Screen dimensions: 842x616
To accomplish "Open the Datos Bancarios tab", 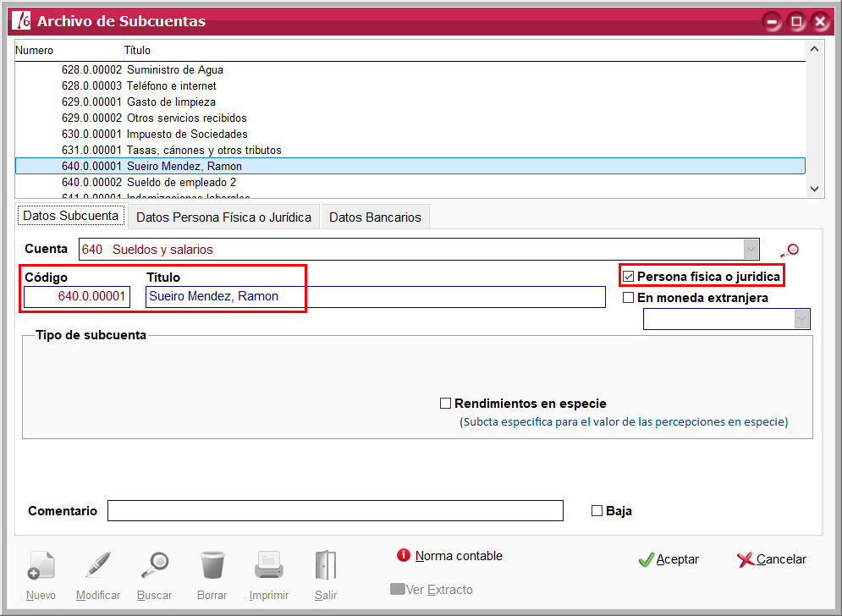I will (x=376, y=217).
